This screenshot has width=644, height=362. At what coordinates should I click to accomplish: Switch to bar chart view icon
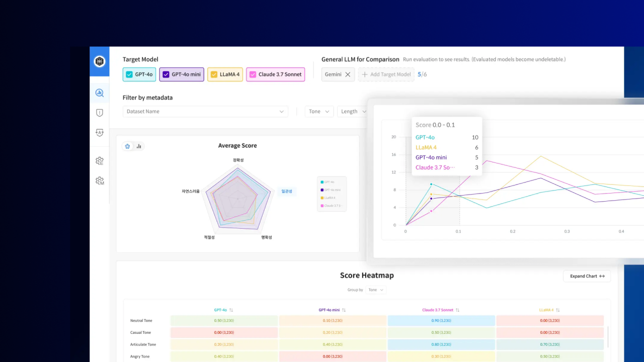(139, 146)
